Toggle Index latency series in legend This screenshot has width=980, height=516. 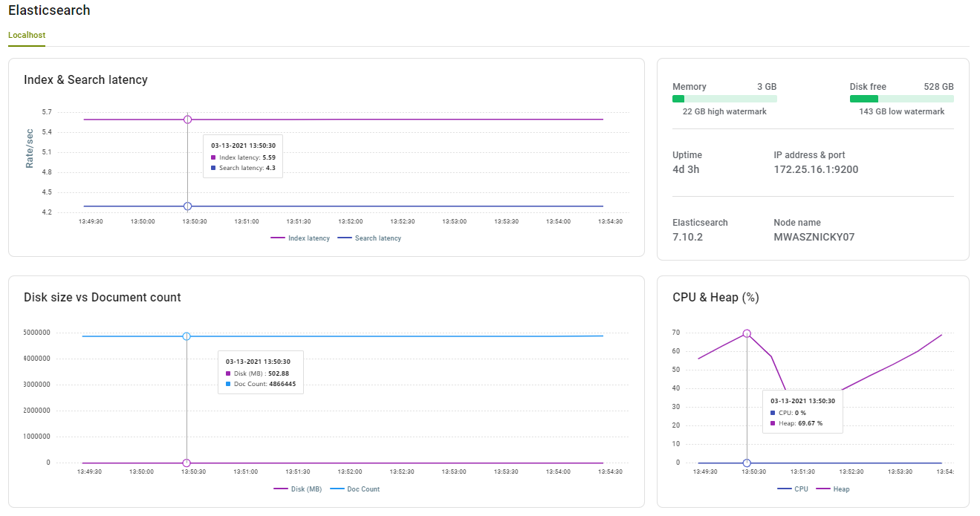(300, 238)
